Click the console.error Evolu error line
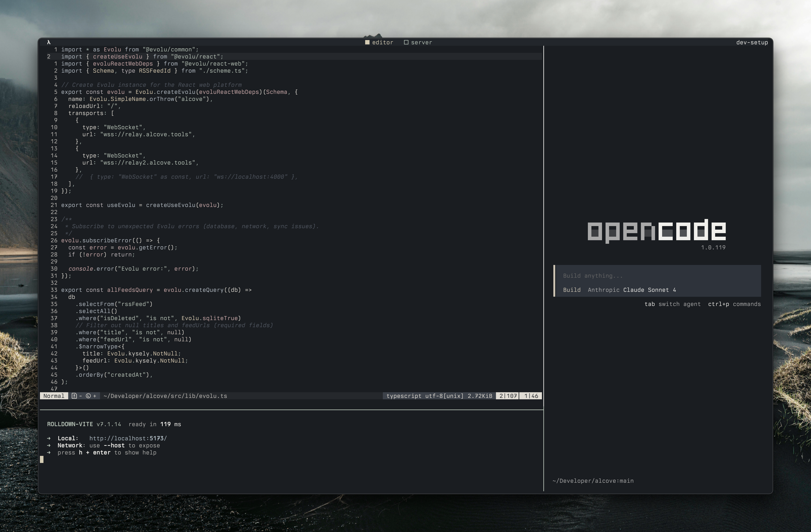This screenshot has height=532, width=811. 133,268
